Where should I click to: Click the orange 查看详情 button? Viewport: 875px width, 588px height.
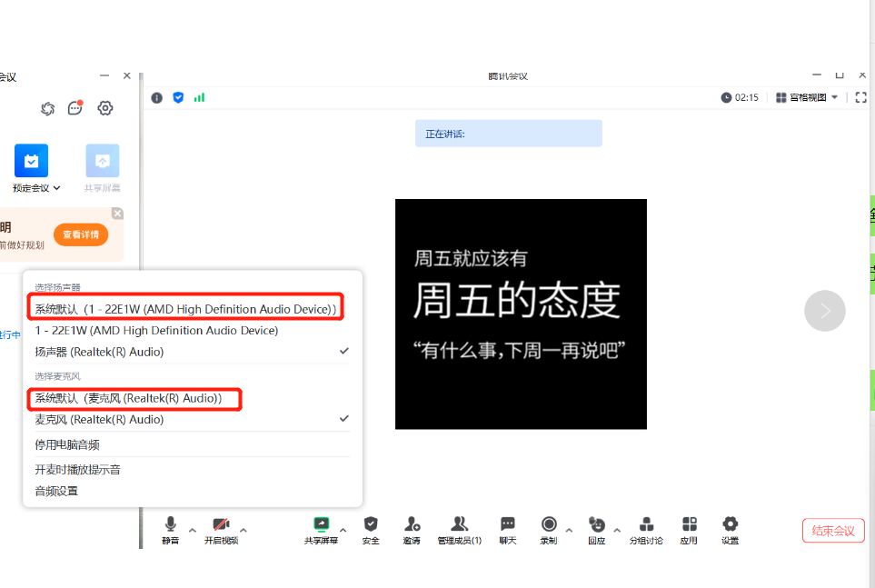click(81, 234)
